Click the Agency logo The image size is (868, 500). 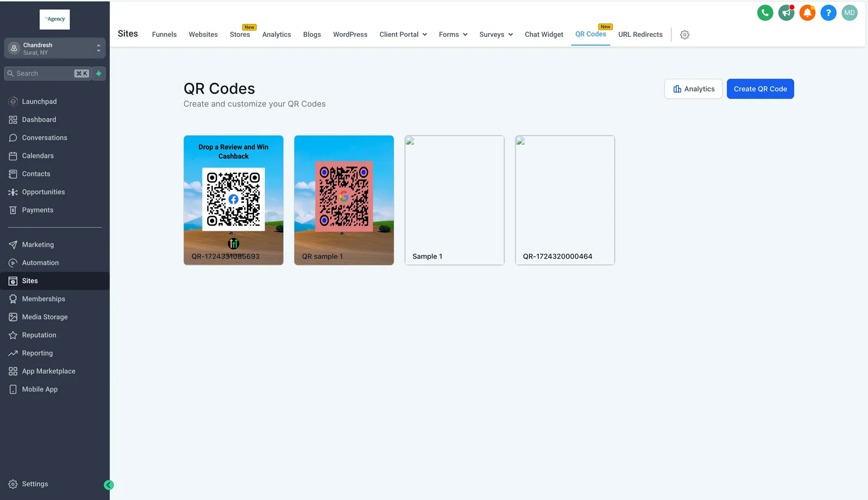click(55, 19)
